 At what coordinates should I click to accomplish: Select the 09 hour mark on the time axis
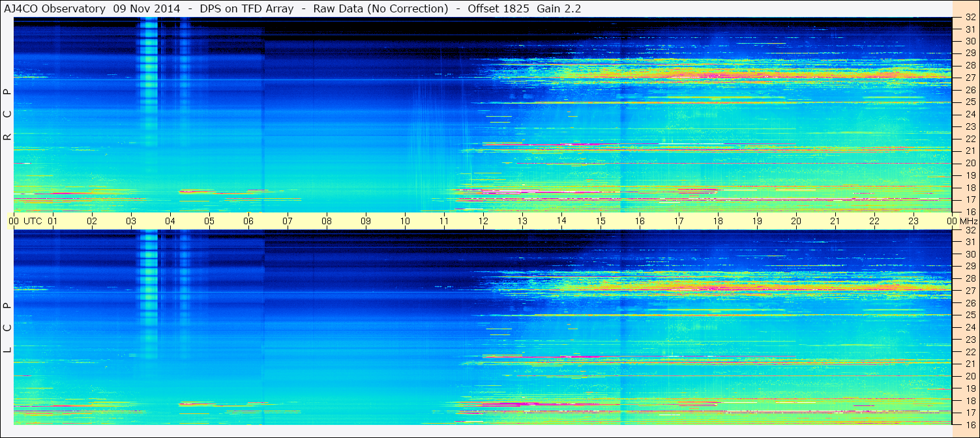(366, 221)
